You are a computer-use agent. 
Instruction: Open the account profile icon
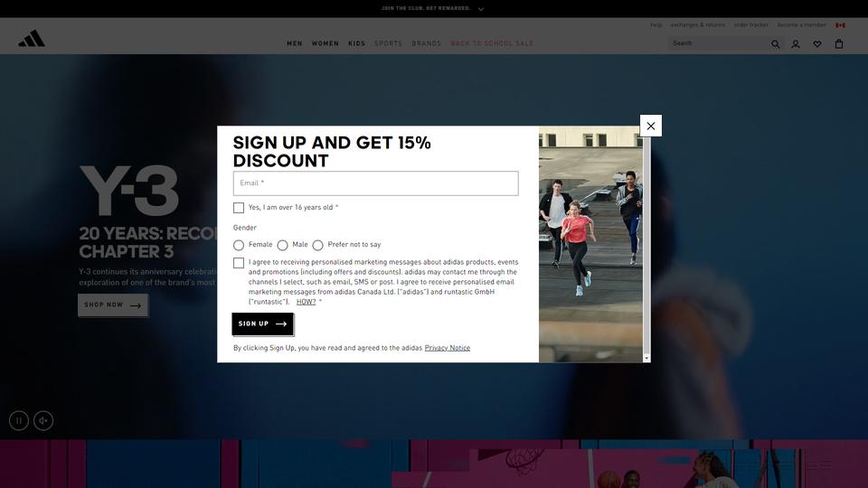click(x=796, y=44)
